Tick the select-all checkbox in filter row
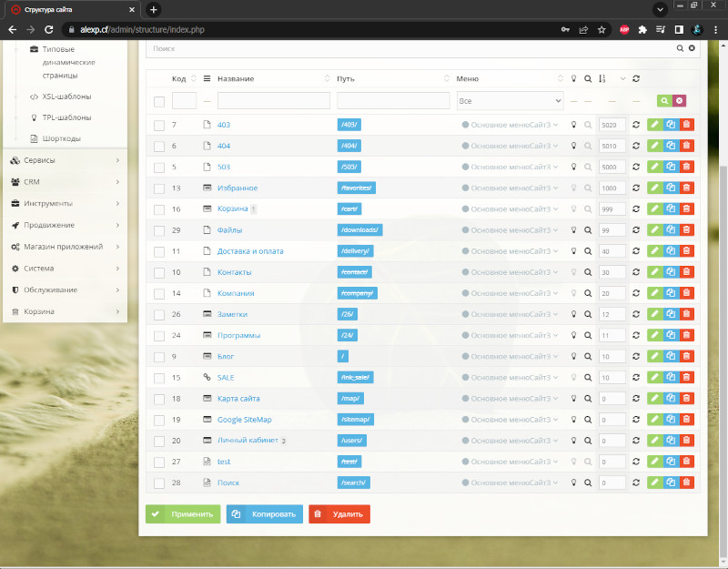 159,102
